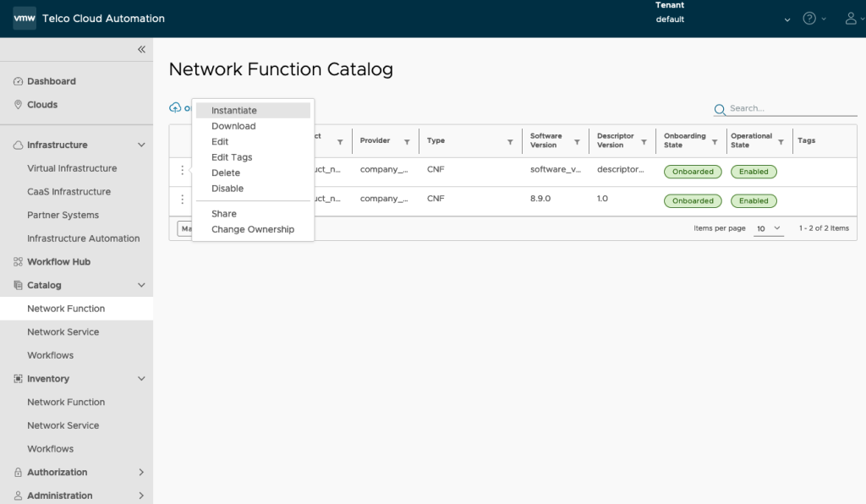Open Inventory Workflows
The image size is (866, 504).
tap(50, 449)
